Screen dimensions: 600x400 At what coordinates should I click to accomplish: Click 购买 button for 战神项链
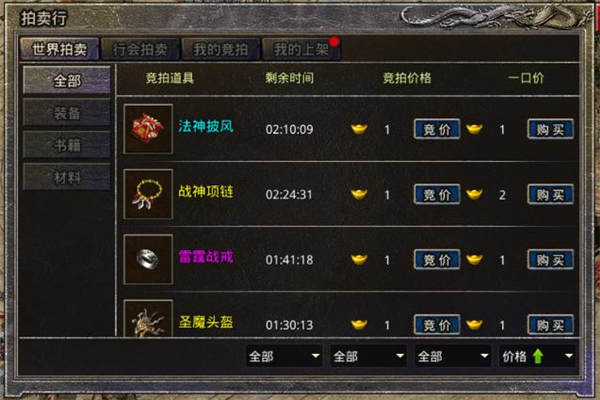[x=550, y=194]
